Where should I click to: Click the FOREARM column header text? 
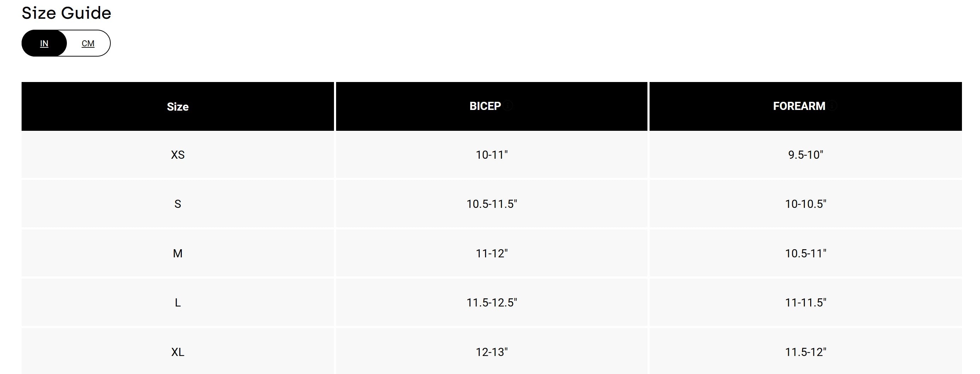coord(799,106)
